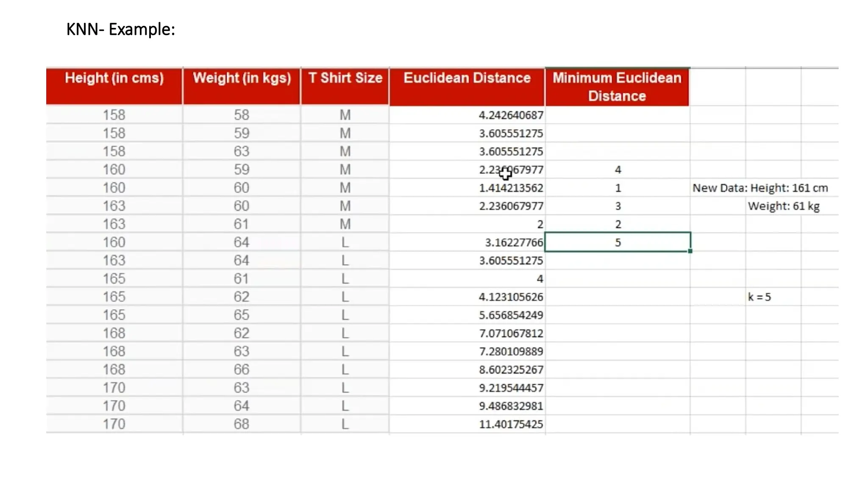The image size is (868, 488).
Task: Click rank 2 in Minimum Euclidean Distance column
Action: [618, 225]
